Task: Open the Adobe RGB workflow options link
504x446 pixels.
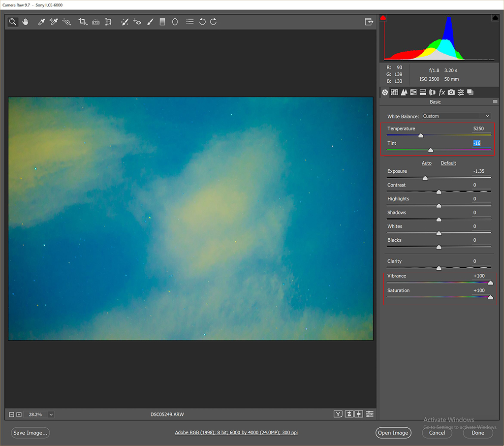Action: pos(236,433)
